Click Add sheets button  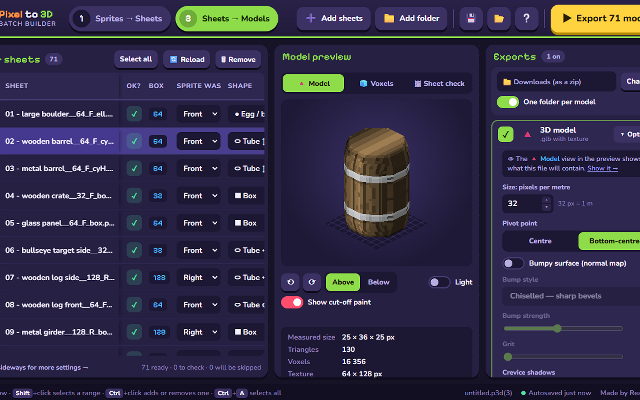(x=334, y=18)
